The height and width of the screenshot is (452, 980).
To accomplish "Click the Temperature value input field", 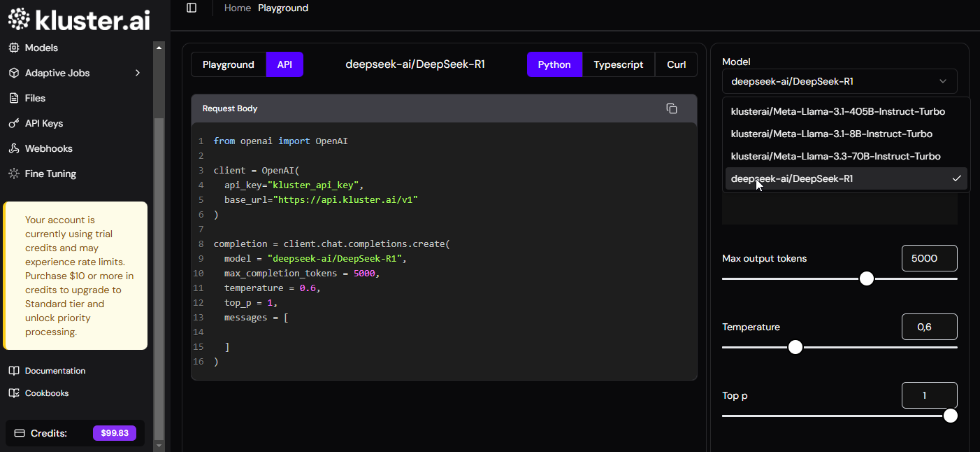I will click(930, 327).
